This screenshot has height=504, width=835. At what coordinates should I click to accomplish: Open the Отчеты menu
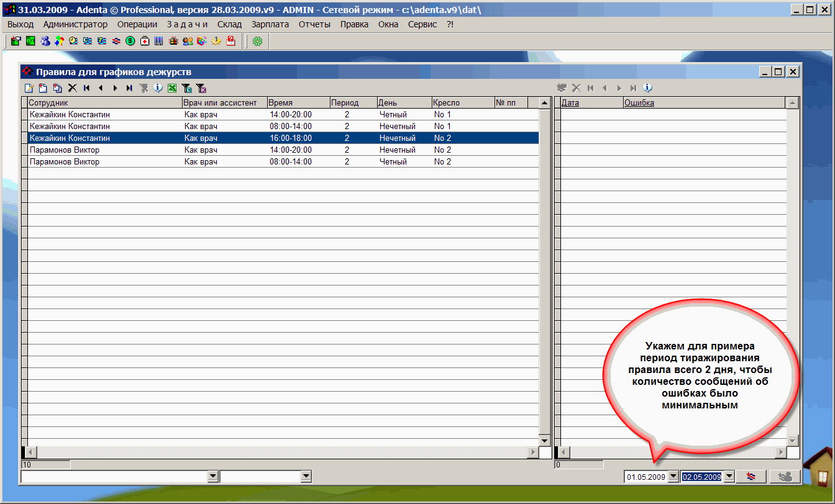[x=314, y=24]
